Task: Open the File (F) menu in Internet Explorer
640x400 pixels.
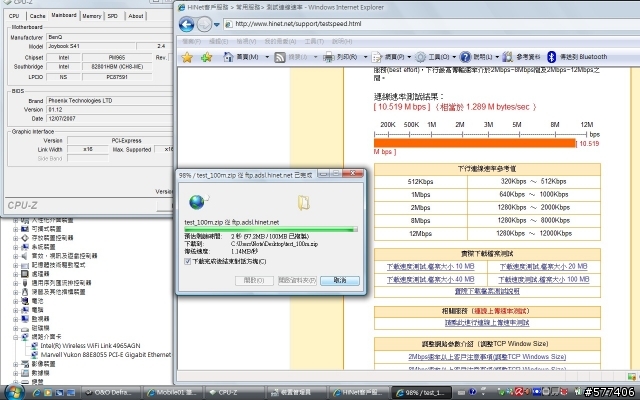Action: [x=191, y=41]
